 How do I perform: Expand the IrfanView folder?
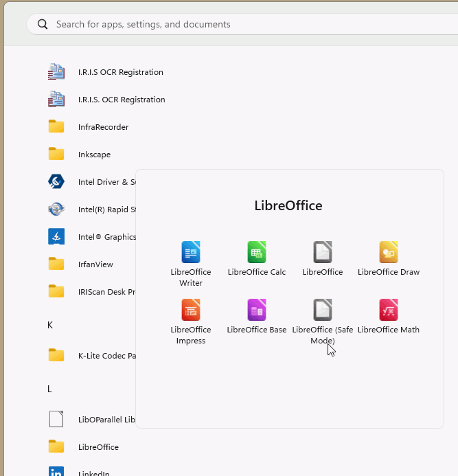(95, 264)
